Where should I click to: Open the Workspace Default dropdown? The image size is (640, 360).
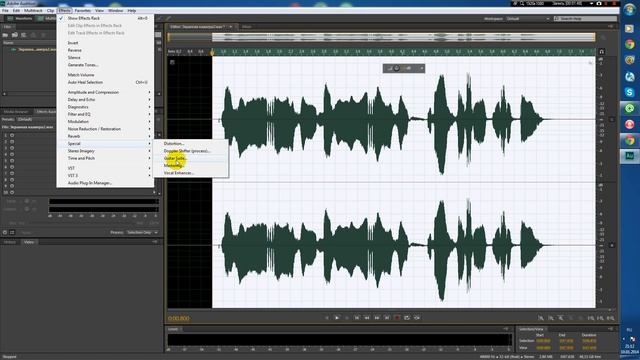tap(527, 19)
